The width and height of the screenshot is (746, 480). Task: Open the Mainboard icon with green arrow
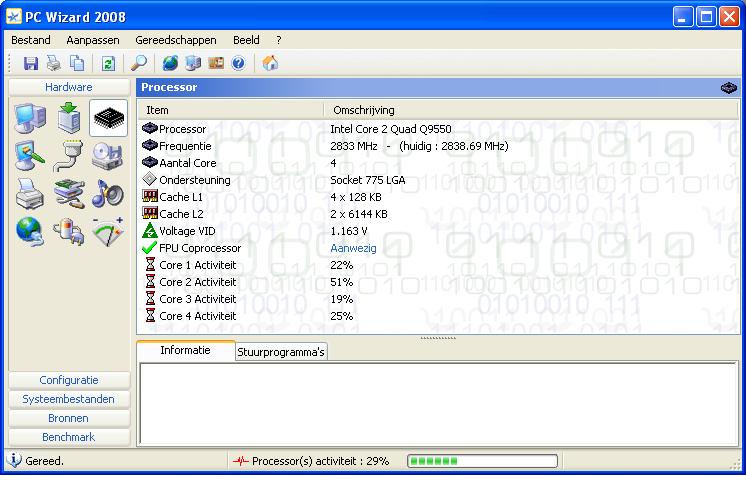click(x=69, y=119)
